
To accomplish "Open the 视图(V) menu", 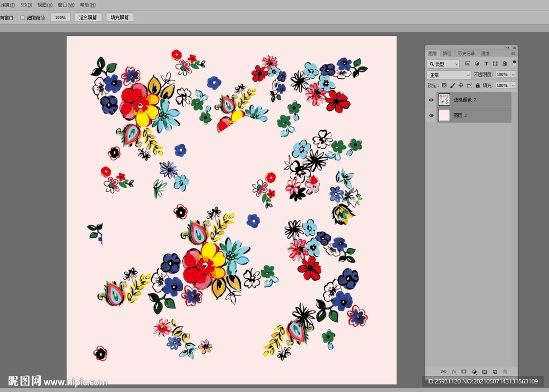I will (45, 4).
